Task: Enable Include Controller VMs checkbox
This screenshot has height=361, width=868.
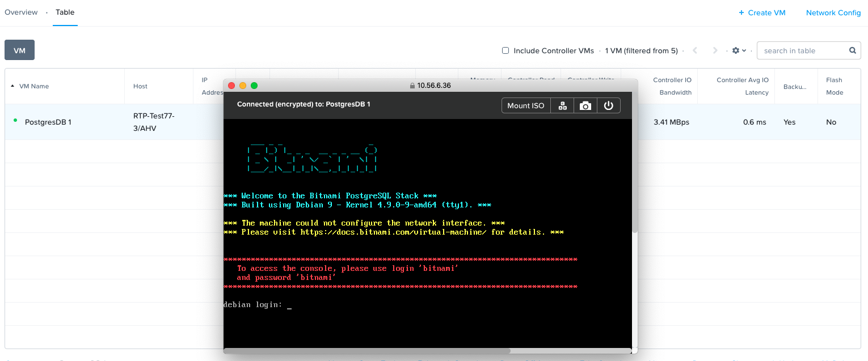Action: 505,50
